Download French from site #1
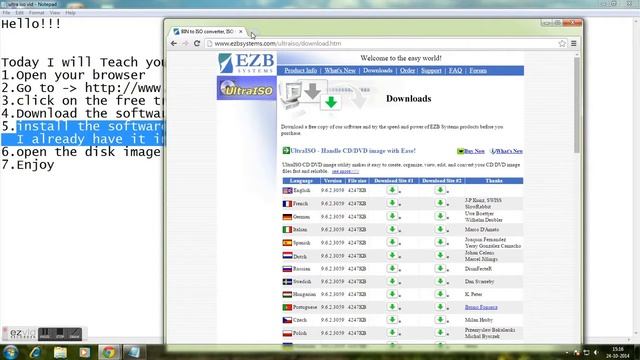Image resolution: width=640 pixels, height=360 pixels. tap(392, 203)
